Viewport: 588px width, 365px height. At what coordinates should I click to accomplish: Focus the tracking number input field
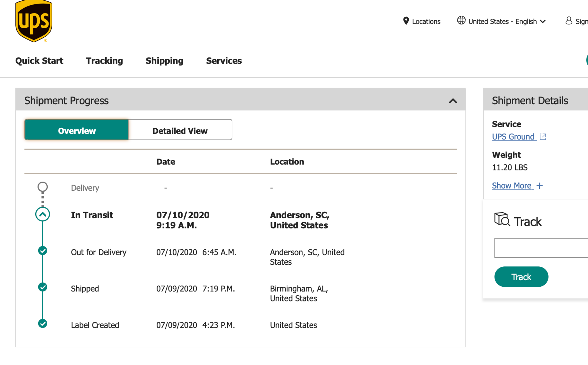(x=541, y=248)
